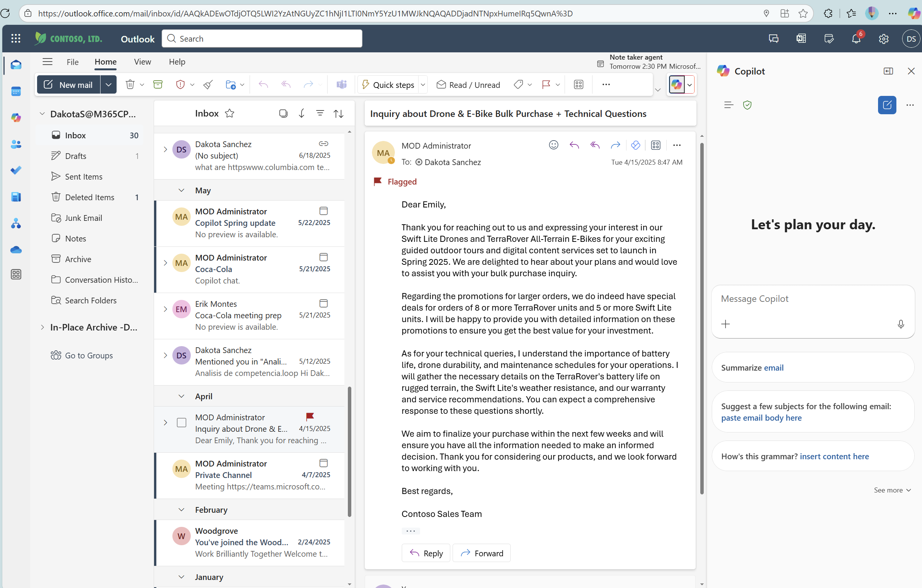Collapse the May group in the message list
Viewport: 922px width, 588px height.
[182, 190]
